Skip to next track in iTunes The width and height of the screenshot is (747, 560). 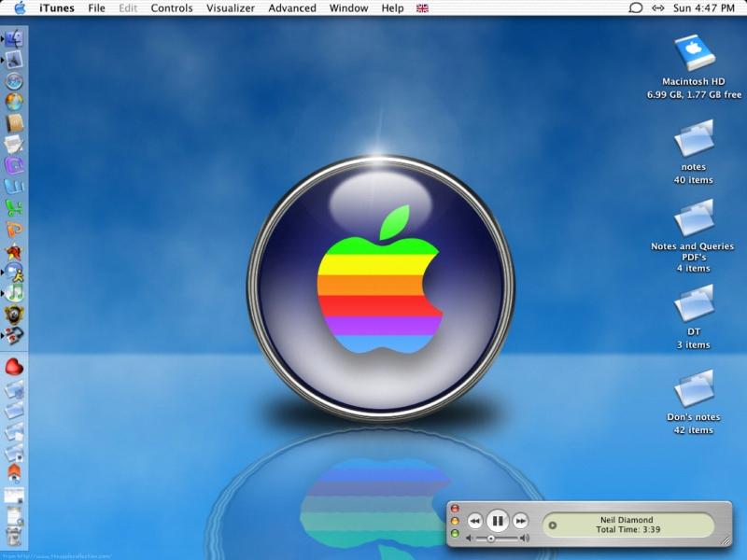click(x=521, y=521)
